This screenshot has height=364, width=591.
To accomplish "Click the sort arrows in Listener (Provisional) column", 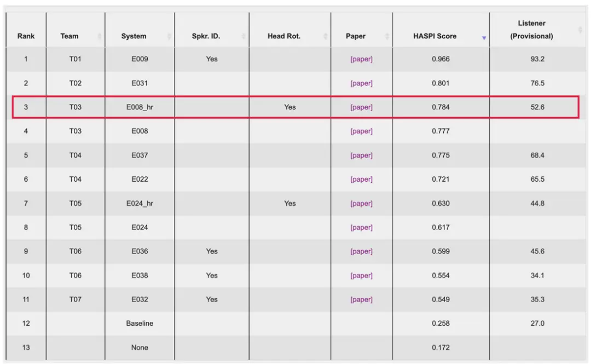I will [580, 30].
